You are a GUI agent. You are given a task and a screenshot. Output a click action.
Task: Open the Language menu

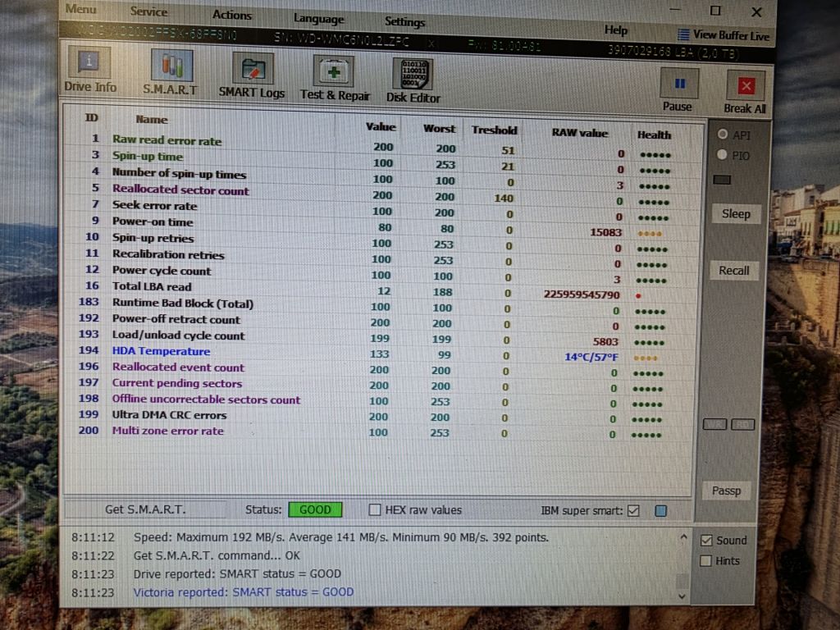tap(319, 19)
